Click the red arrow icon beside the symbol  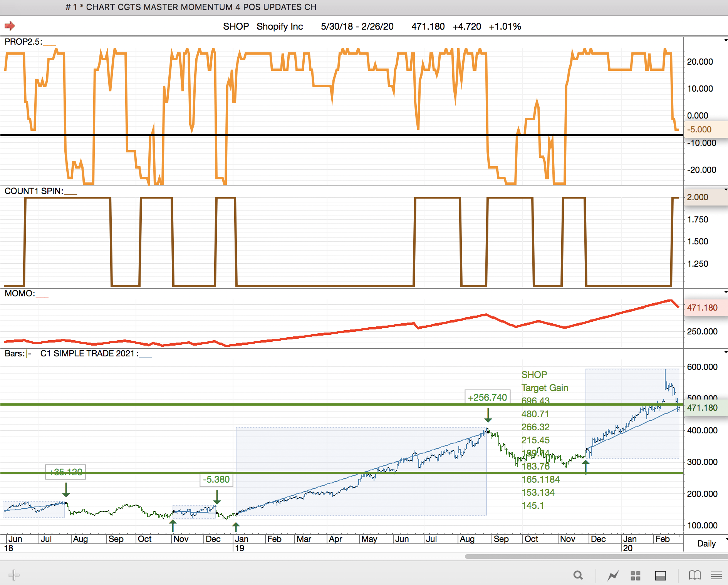click(10, 26)
